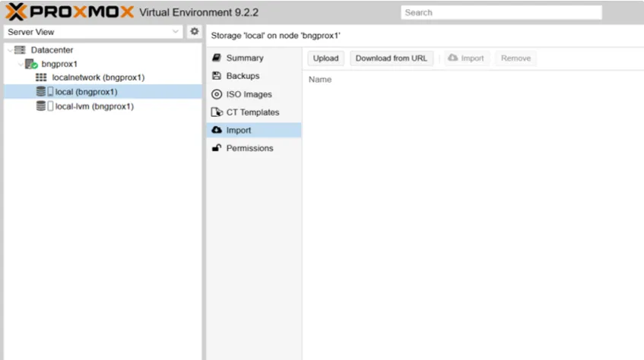Open the ISO Images tab

pos(254,94)
